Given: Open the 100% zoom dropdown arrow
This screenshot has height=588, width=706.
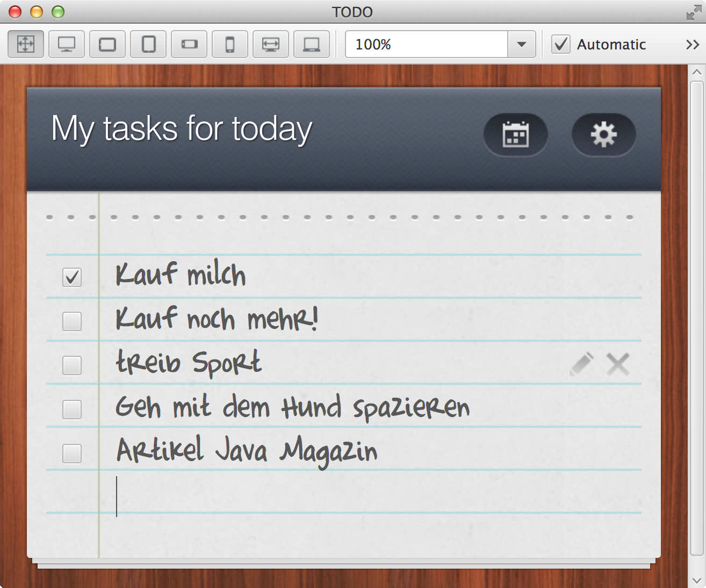Looking at the screenshot, I should (521, 44).
